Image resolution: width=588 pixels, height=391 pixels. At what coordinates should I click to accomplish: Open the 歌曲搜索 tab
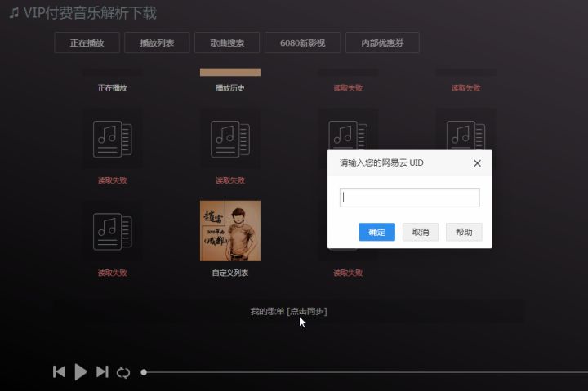tap(227, 42)
